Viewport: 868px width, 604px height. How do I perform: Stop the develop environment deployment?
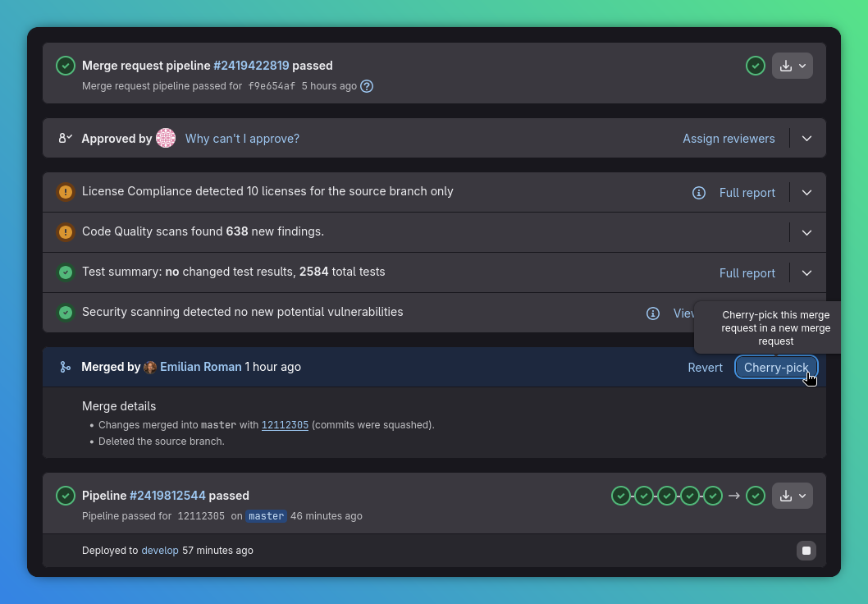click(x=806, y=551)
